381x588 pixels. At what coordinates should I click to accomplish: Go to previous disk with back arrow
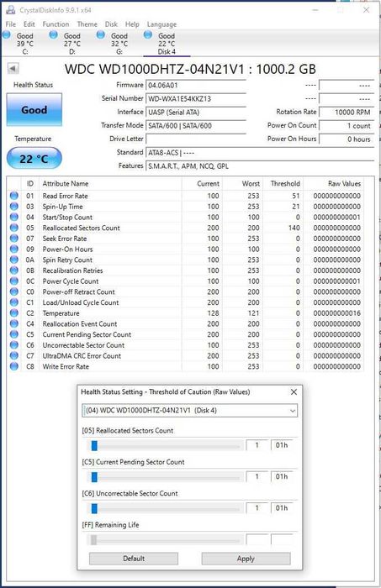point(13,68)
